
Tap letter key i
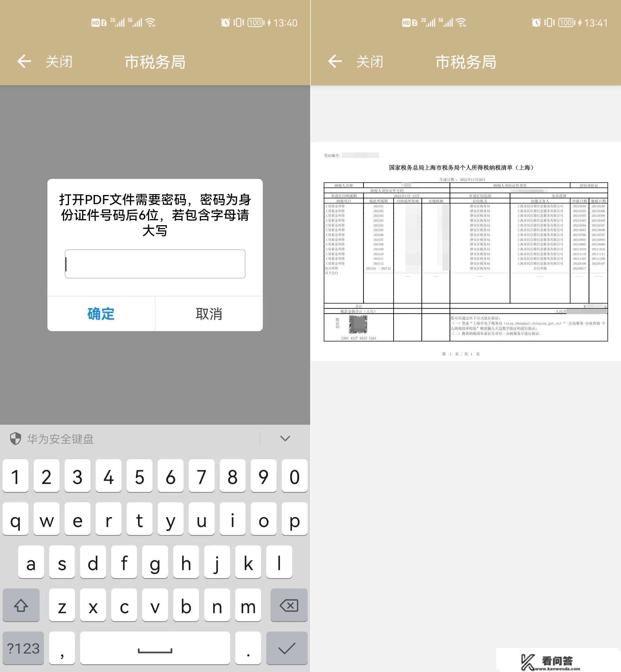[x=233, y=519]
